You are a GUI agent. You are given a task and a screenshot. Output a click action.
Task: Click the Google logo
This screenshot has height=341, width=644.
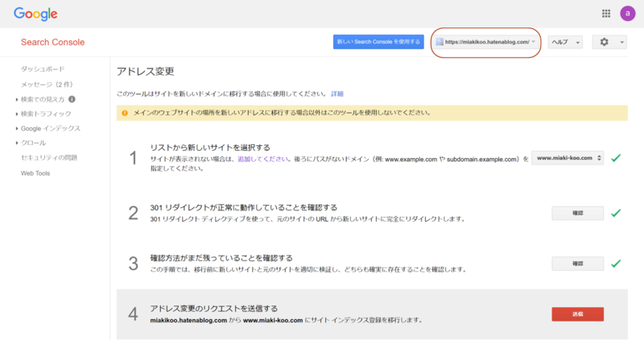point(35,14)
